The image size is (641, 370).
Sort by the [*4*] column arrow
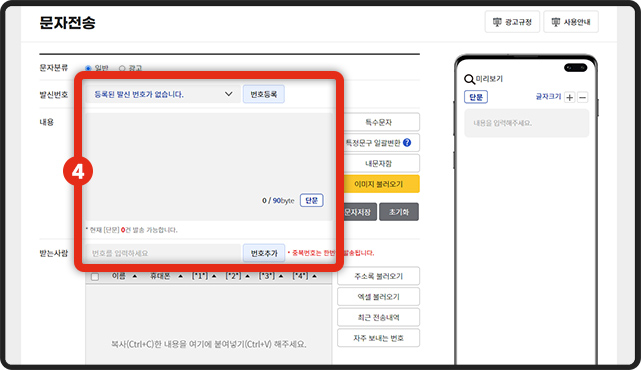tap(314, 276)
